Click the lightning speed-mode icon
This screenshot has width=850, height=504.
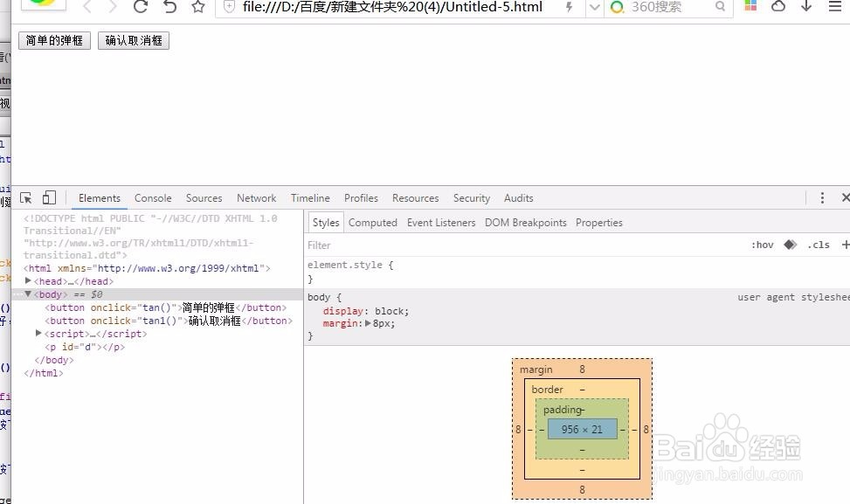click(x=569, y=6)
